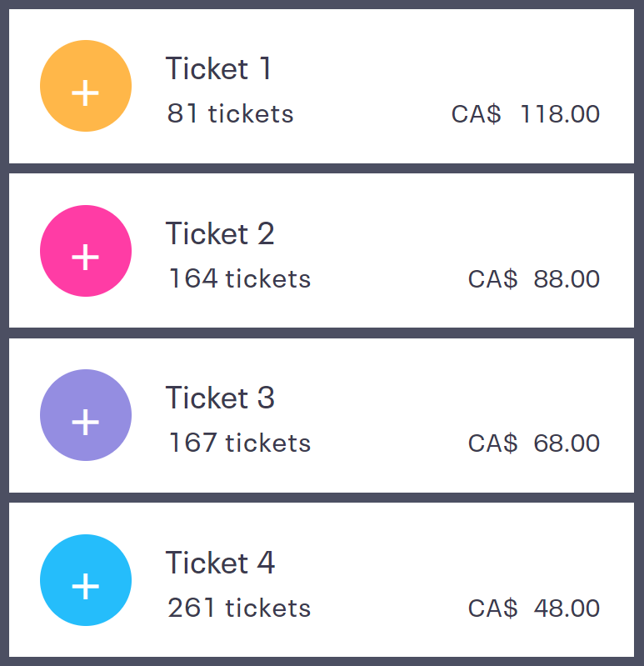Click the CA$ 68.00 price
Image resolution: width=644 pixels, height=666 pixels.
click(533, 443)
